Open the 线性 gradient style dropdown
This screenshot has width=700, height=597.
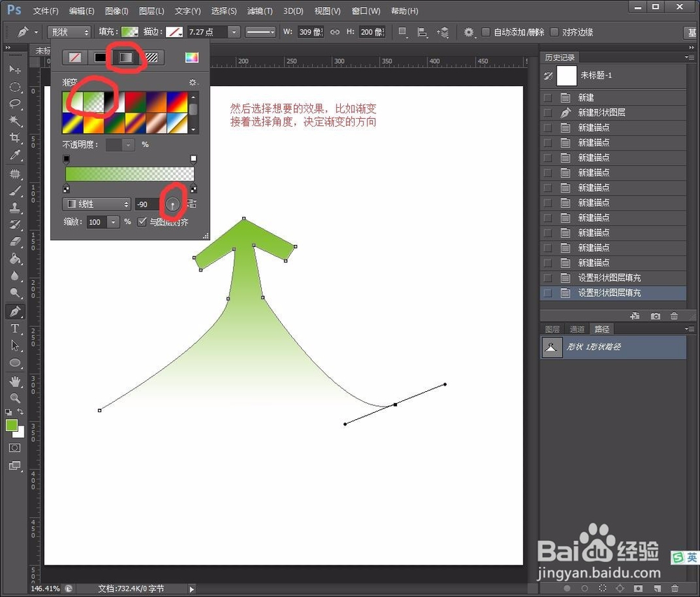(x=96, y=204)
